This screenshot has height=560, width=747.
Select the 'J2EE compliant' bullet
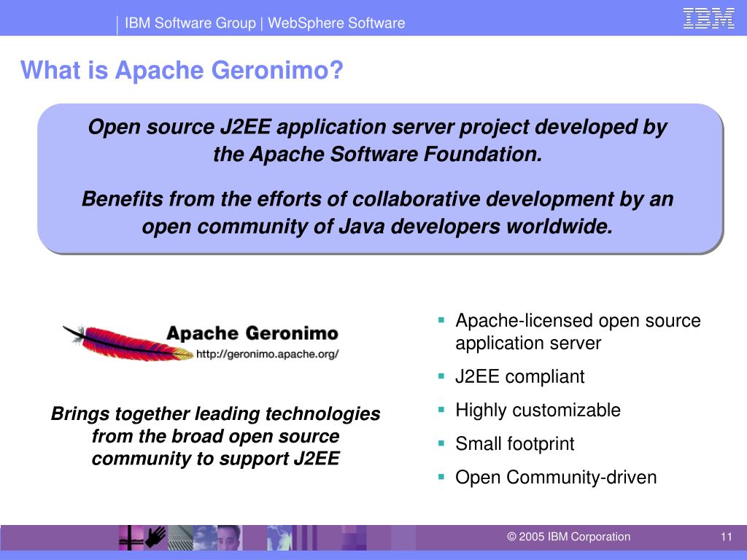[x=519, y=377]
